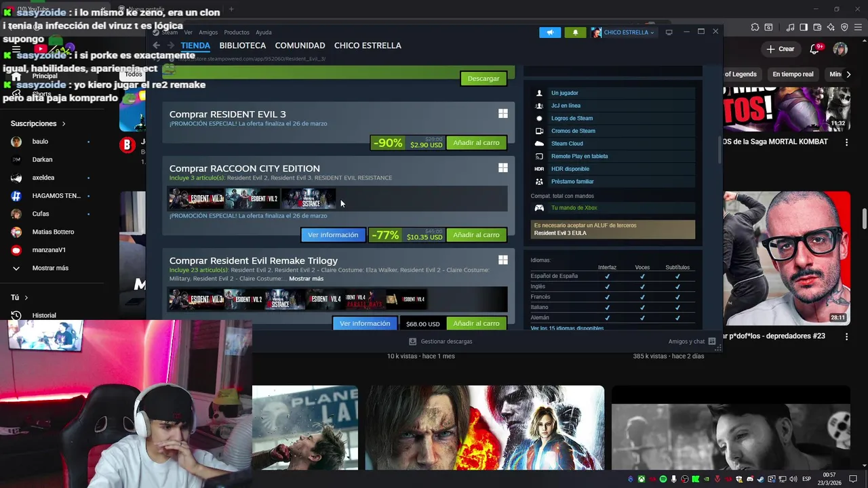Open the Steam menu in title bar
The width and height of the screenshot is (868, 488).
point(169,33)
